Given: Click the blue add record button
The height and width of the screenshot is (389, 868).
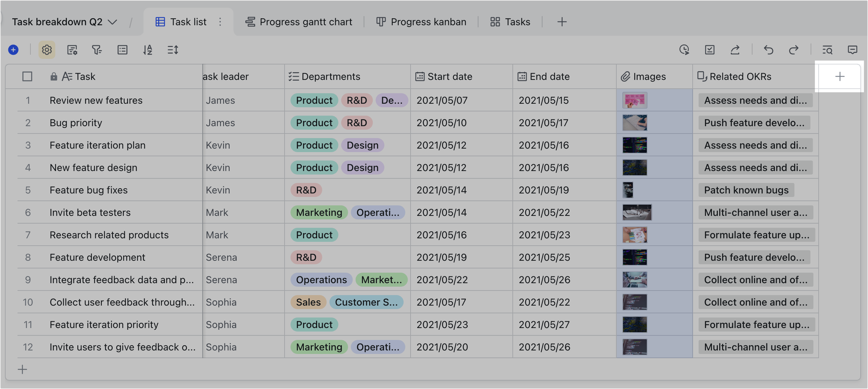Looking at the screenshot, I should pyautogui.click(x=13, y=50).
